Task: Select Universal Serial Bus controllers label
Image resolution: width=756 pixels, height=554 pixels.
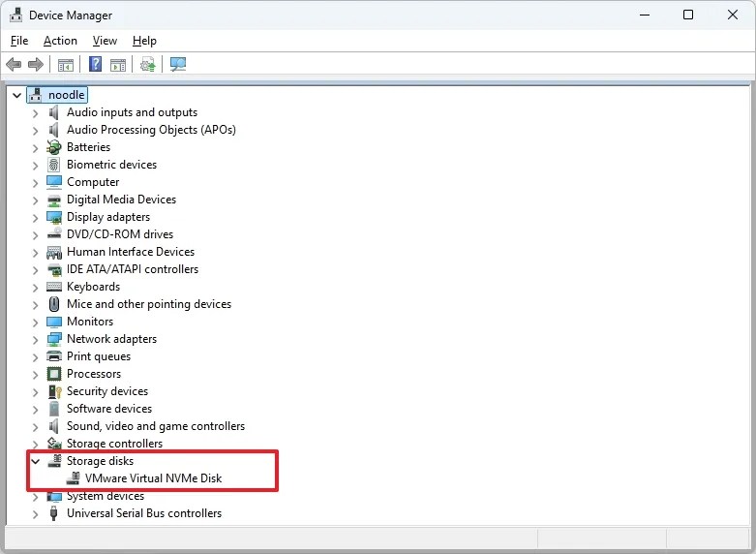Action: pyautogui.click(x=144, y=513)
